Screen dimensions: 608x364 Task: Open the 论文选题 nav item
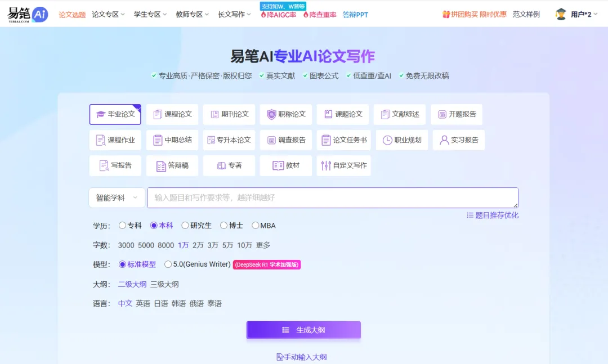pos(72,15)
